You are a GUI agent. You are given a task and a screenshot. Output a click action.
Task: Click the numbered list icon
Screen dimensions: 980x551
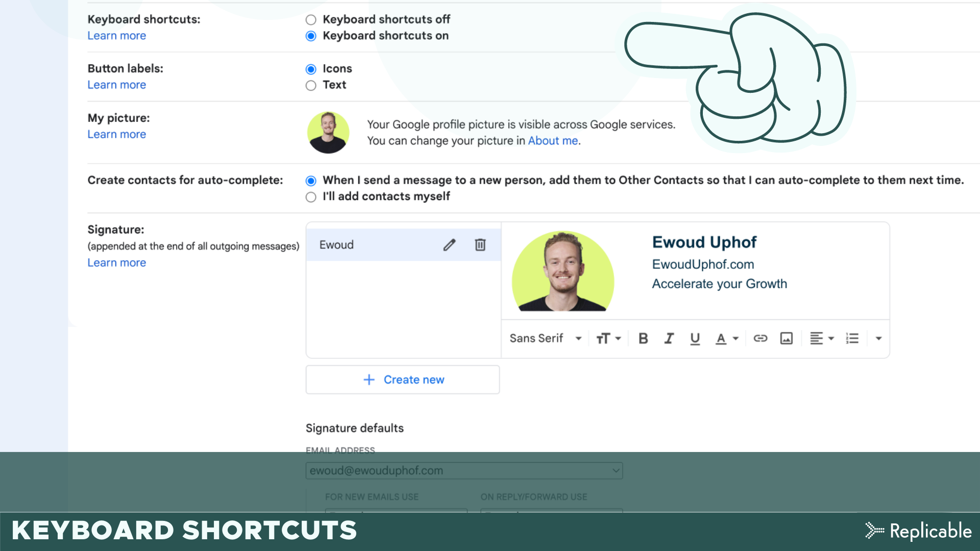click(x=852, y=338)
